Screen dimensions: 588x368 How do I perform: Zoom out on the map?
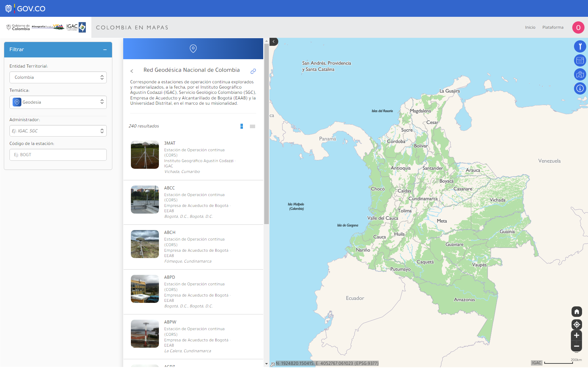pyautogui.click(x=576, y=346)
